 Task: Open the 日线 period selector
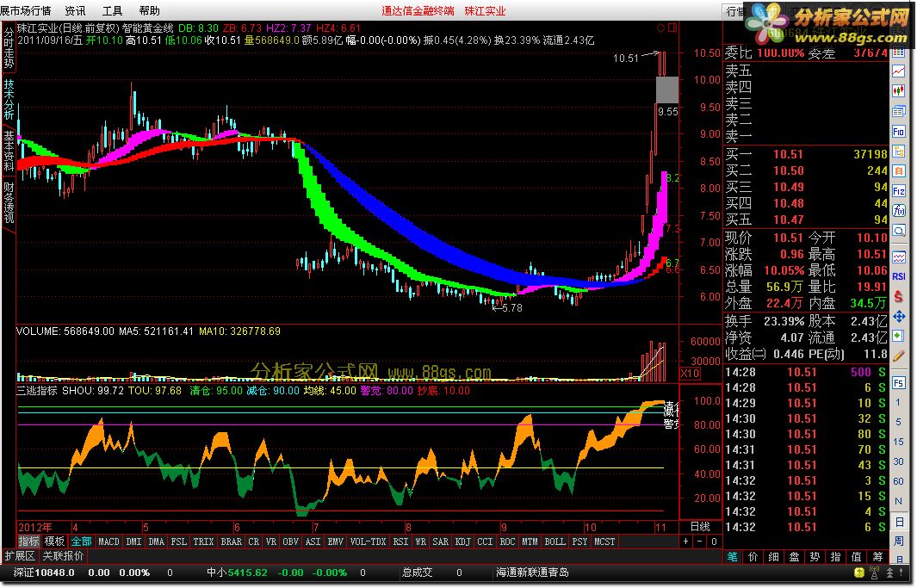pyautogui.click(x=700, y=527)
